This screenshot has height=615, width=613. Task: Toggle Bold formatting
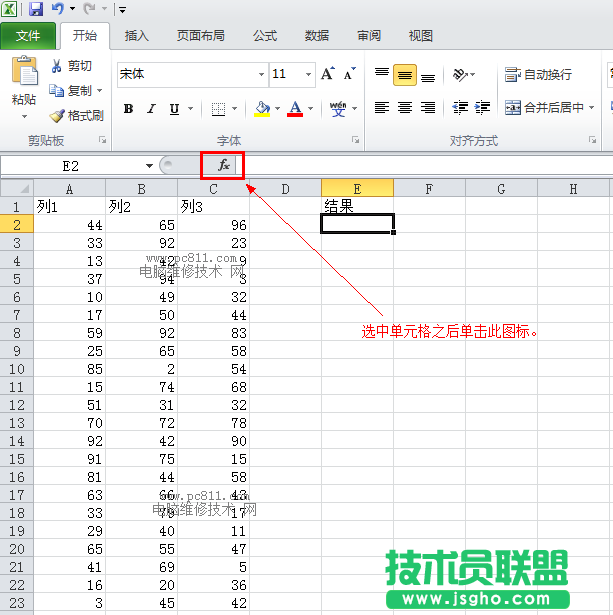tap(128, 109)
